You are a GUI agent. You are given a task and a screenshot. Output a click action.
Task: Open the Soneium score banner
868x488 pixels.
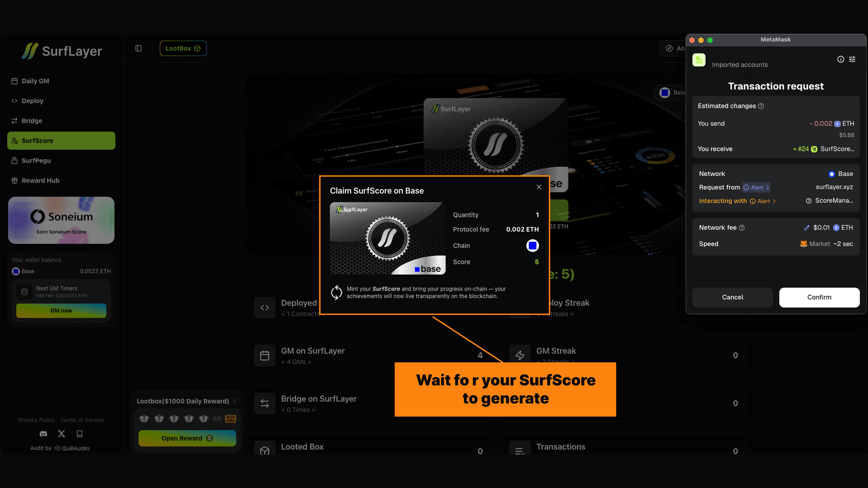click(x=61, y=220)
